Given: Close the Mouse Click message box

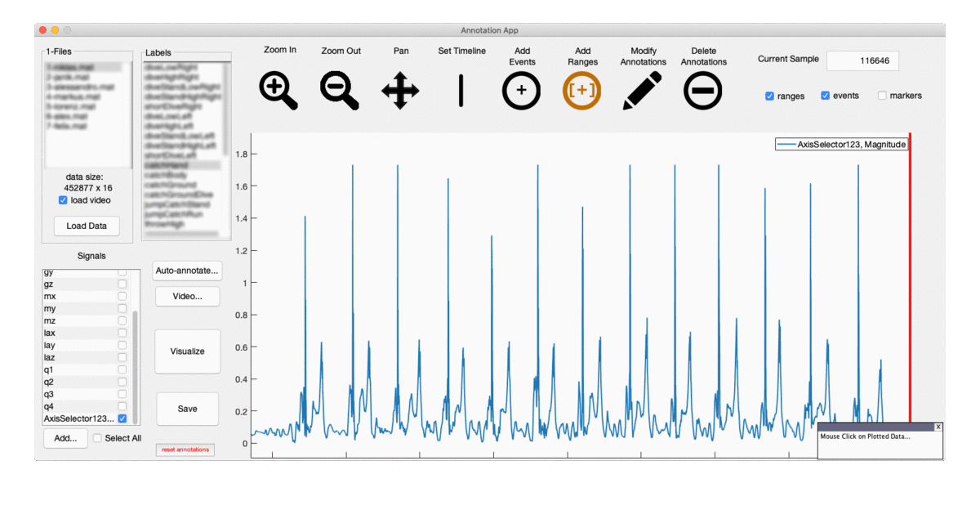Looking at the screenshot, I should pos(938,427).
